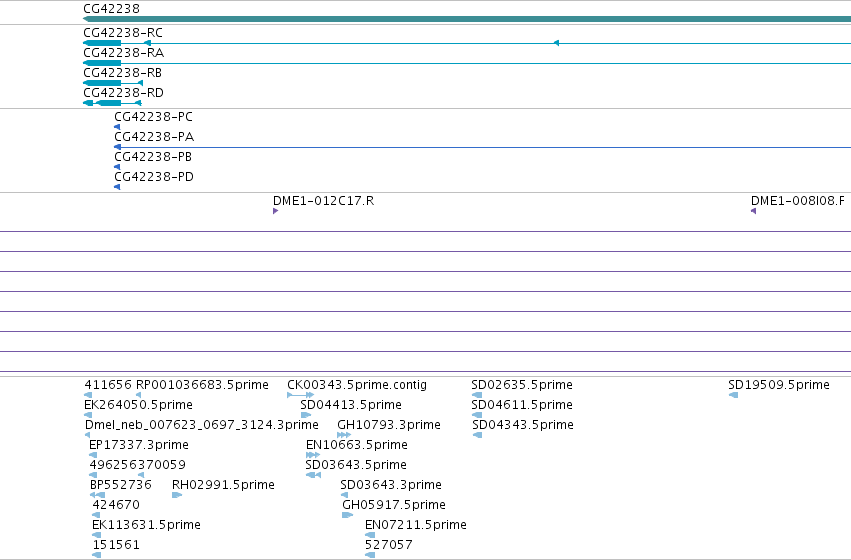Open the SD03643.3prime label
Viewport: 851px width, 560px height.
coord(391,485)
